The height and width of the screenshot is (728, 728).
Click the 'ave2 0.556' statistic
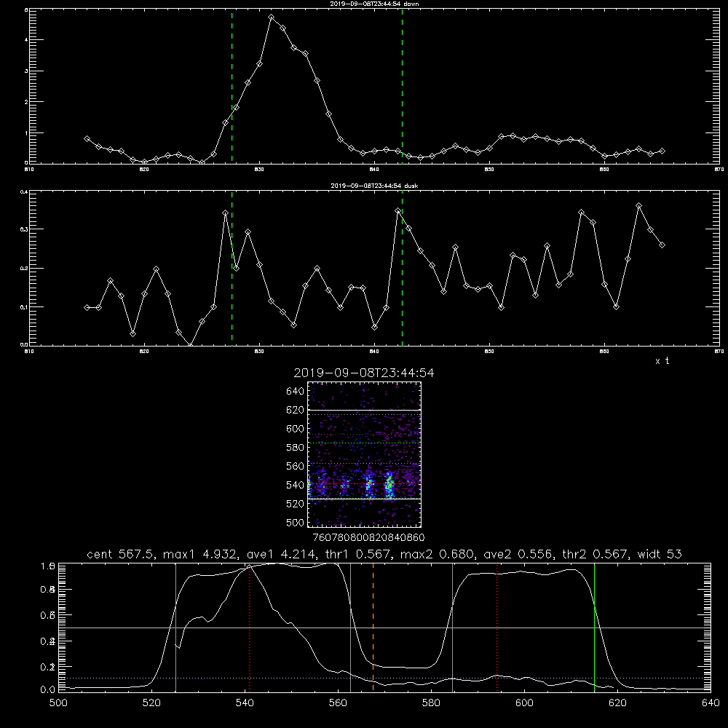(x=519, y=554)
